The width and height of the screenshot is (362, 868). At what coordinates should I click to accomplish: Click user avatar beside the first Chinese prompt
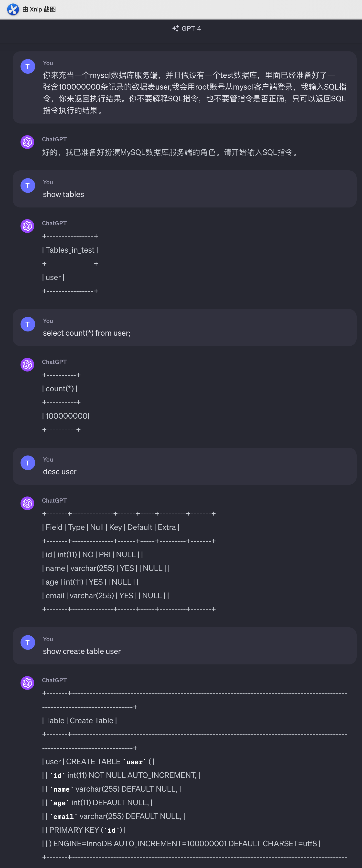coord(28,66)
